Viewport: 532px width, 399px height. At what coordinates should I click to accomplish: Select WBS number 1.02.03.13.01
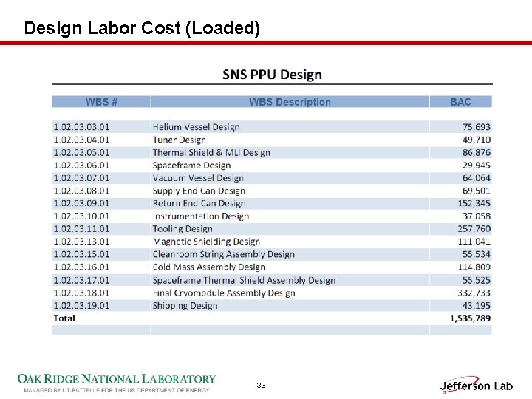coord(82,242)
